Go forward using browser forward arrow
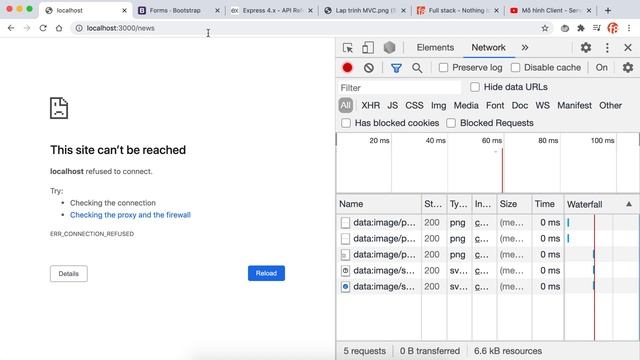This screenshot has width=640, height=360. [x=27, y=28]
